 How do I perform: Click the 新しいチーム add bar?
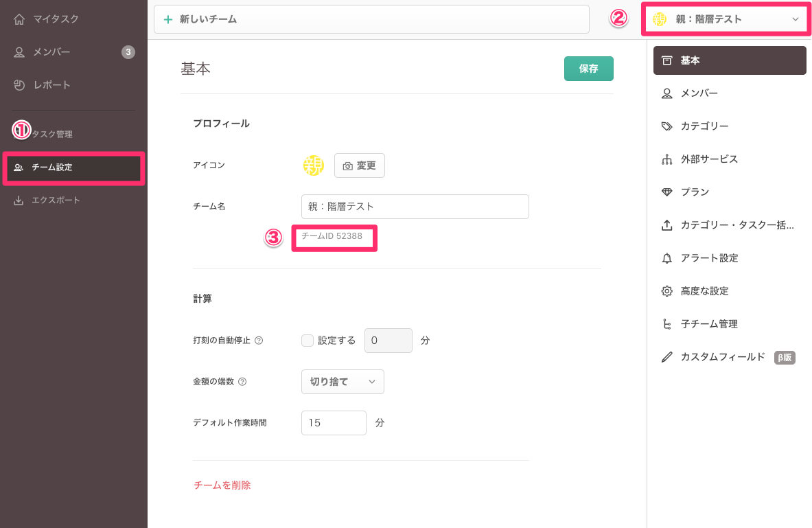(371, 19)
